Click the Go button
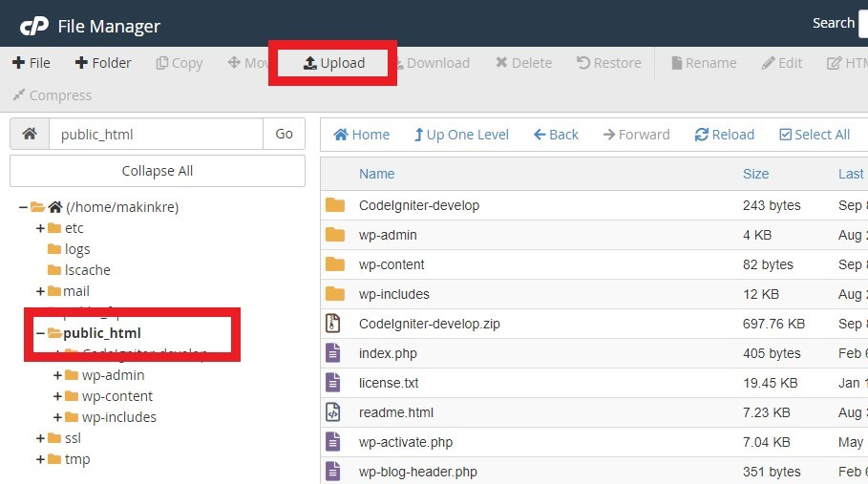 [284, 134]
